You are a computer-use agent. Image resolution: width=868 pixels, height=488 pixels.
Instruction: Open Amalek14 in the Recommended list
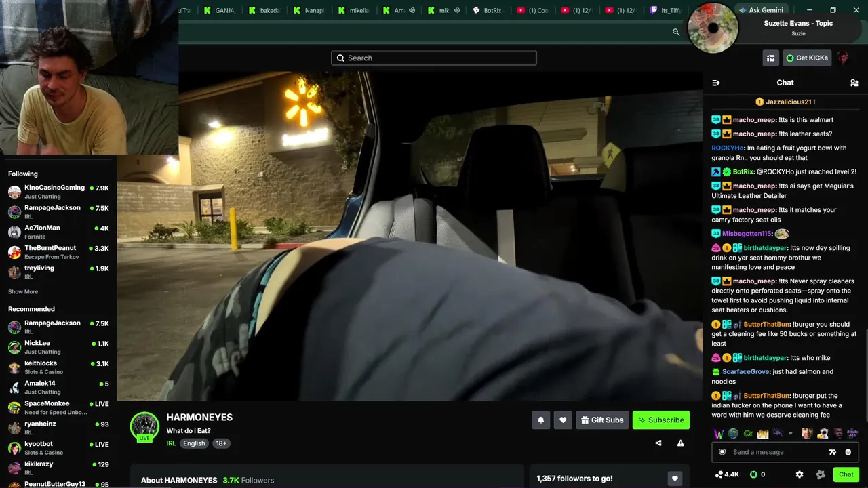pos(58,388)
